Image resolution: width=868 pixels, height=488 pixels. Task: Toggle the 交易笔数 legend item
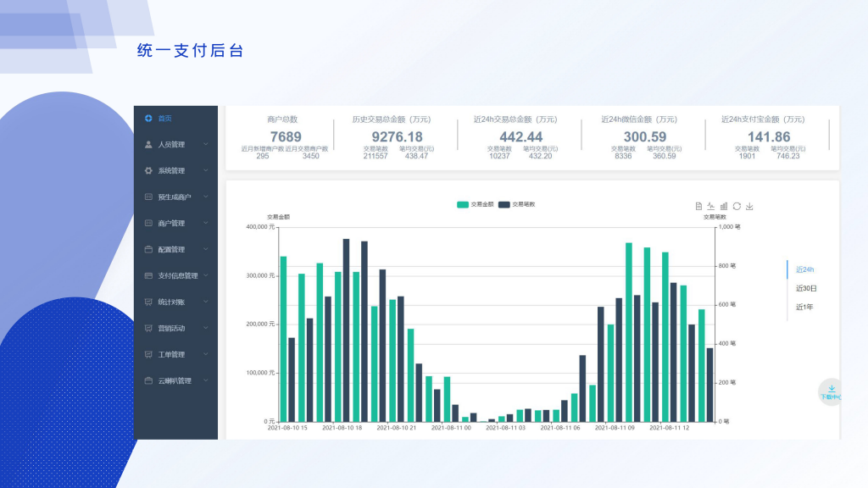[516, 204]
